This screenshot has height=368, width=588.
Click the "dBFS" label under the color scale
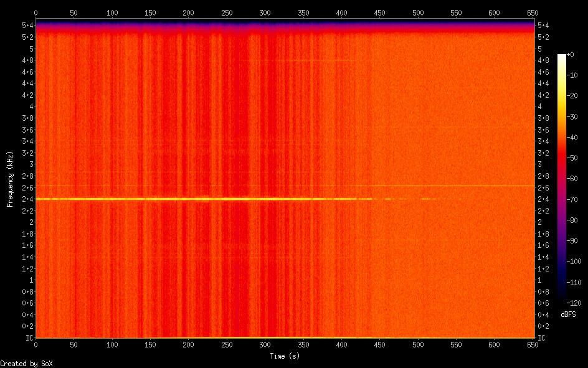pos(567,314)
